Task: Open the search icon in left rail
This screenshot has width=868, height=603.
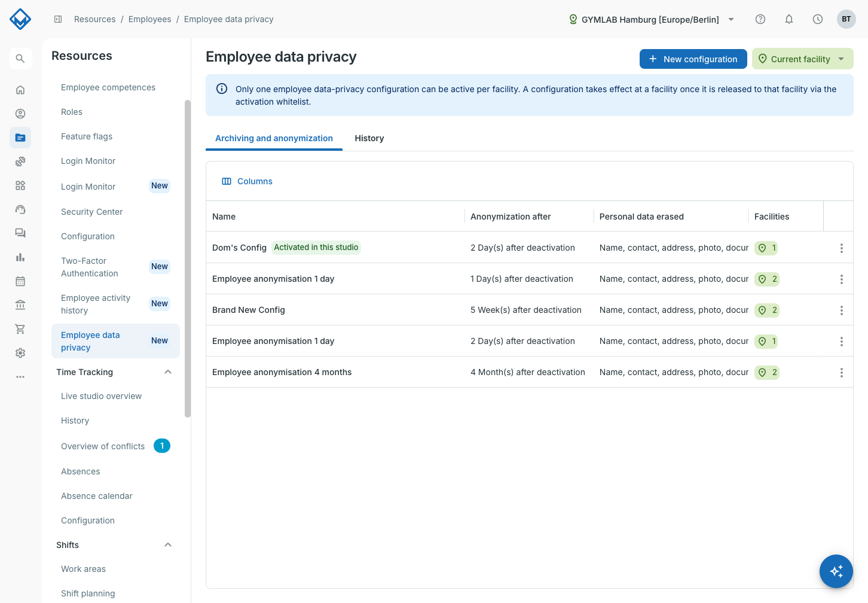Action: 20,59
